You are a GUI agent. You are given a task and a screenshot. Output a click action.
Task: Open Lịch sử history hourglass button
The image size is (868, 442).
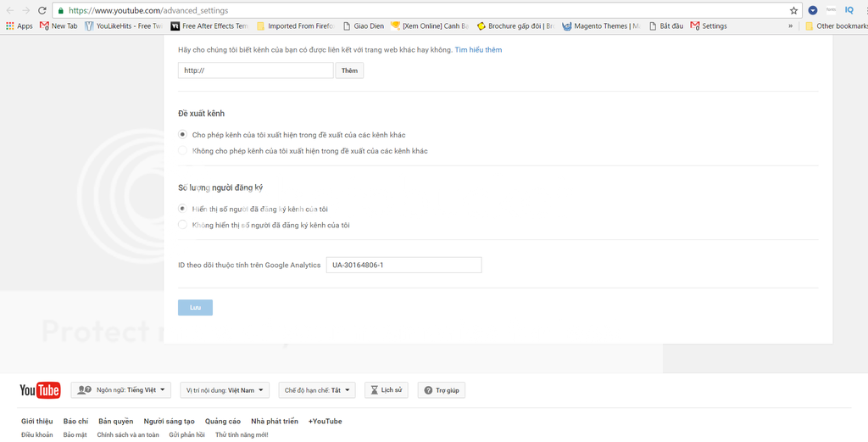[386, 390]
